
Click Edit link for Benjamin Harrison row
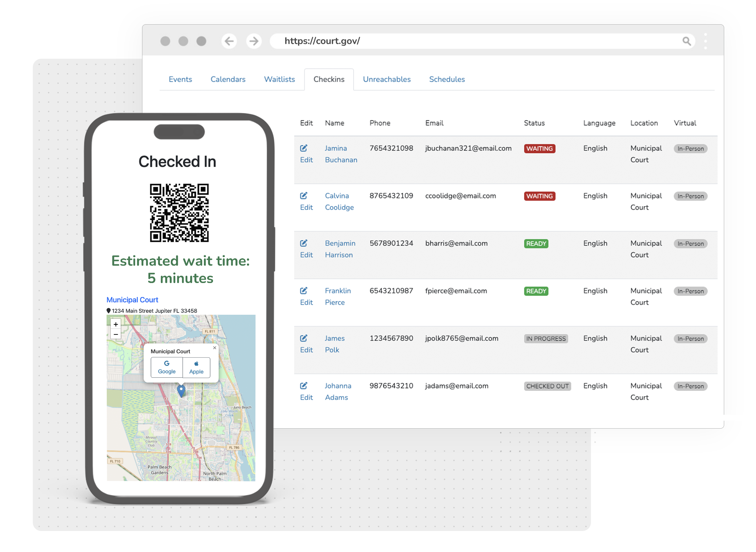[x=306, y=255]
